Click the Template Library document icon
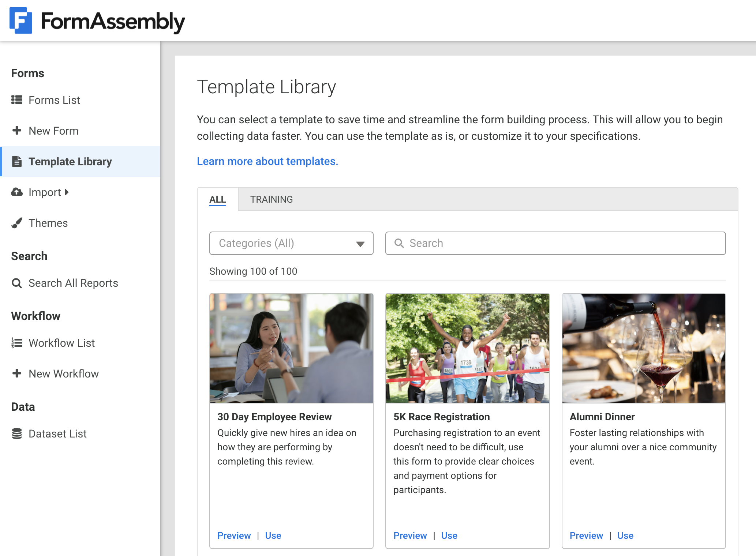 [17, 161]
